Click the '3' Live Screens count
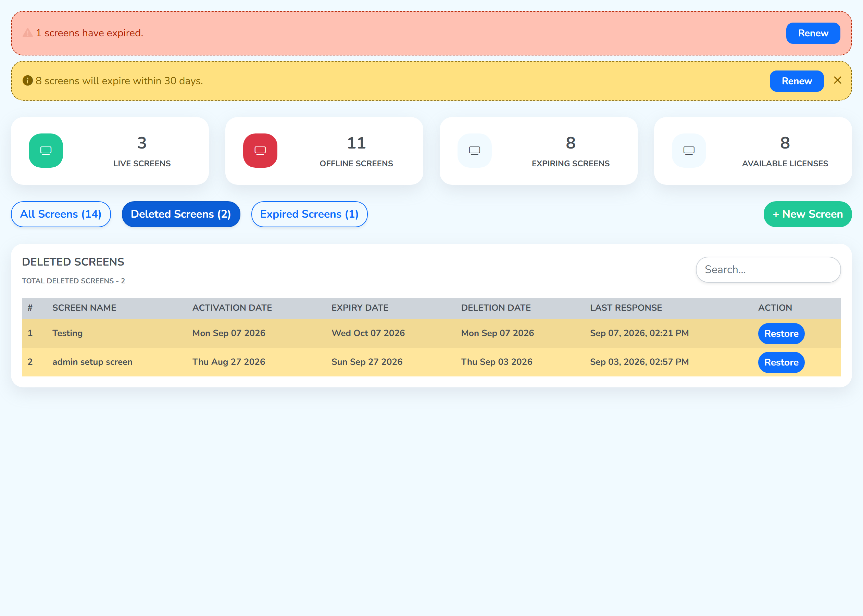The image size is (863, 616). pos(142,143)
